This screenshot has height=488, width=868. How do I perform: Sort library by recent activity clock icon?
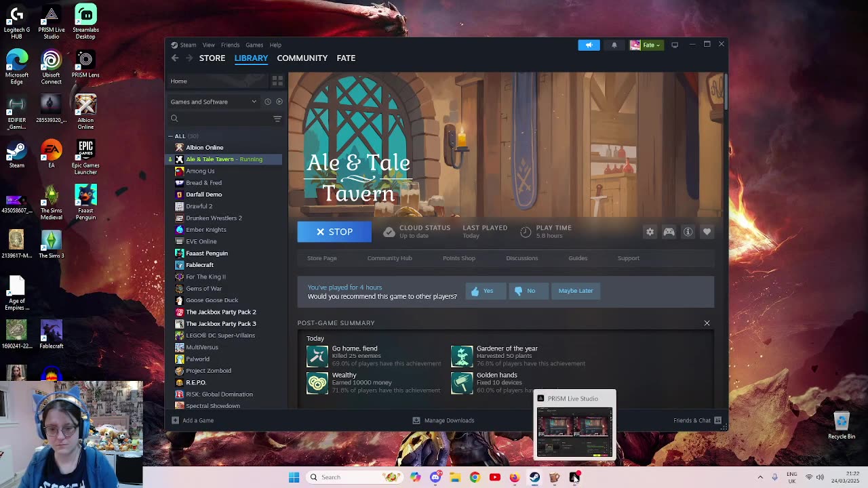(268, 102)
